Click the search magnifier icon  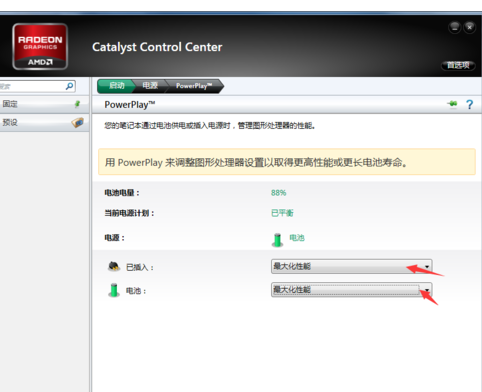click(x=69, y=86)
